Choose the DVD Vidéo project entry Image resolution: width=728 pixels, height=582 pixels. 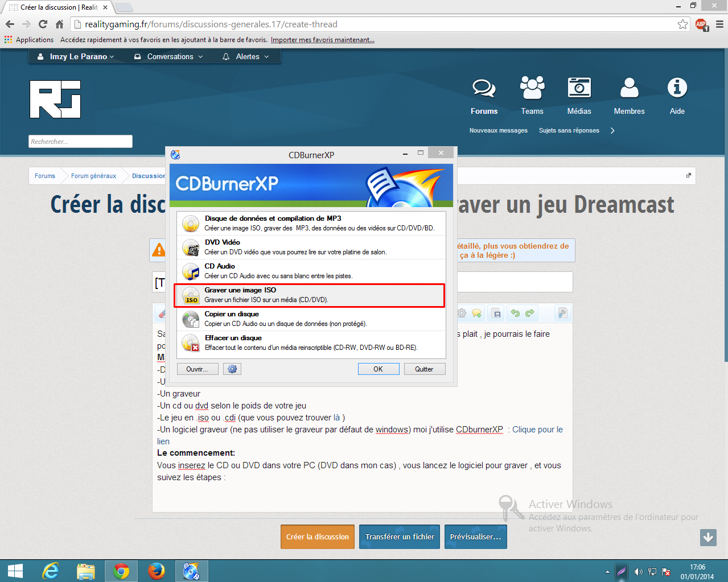click(311, 247)
